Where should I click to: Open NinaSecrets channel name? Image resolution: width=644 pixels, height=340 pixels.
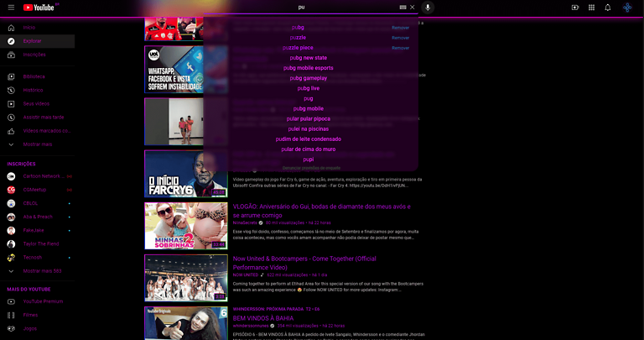(x=245, y=222)
